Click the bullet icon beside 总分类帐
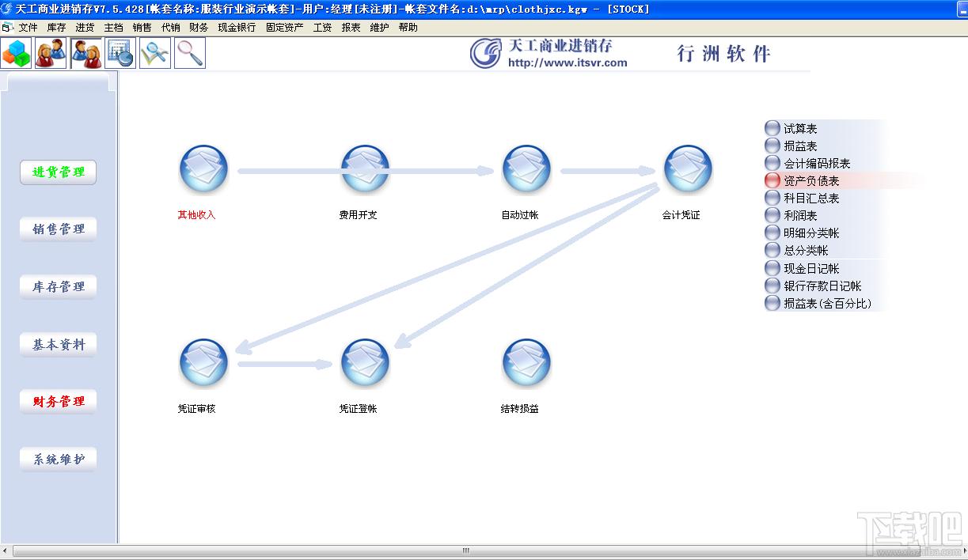This screenshot has width=968, height=560. [773, 250]
